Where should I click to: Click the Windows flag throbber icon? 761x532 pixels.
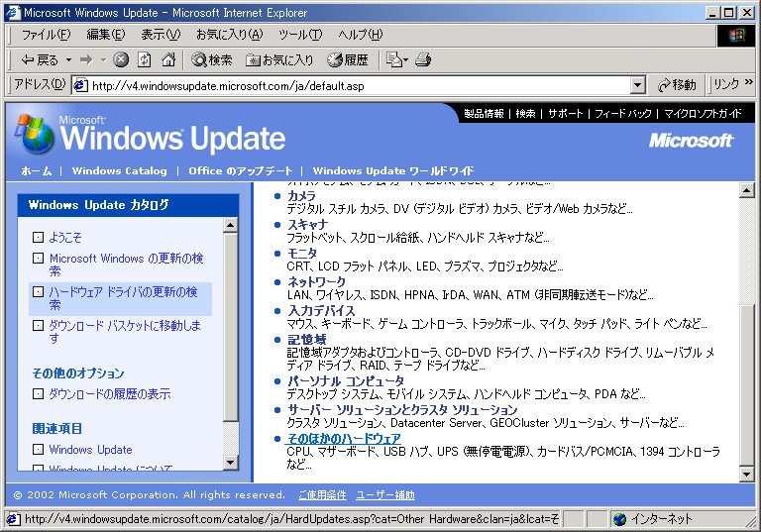coord(736,35)
